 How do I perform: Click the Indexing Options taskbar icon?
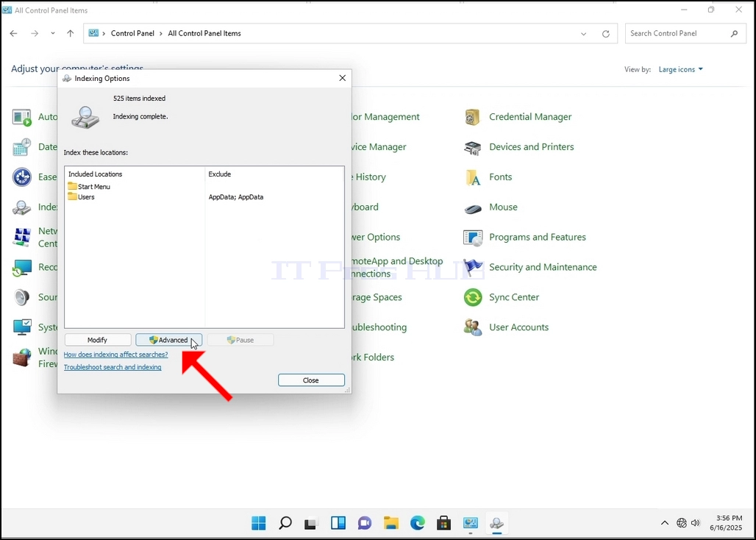click(x=496, y=522)
